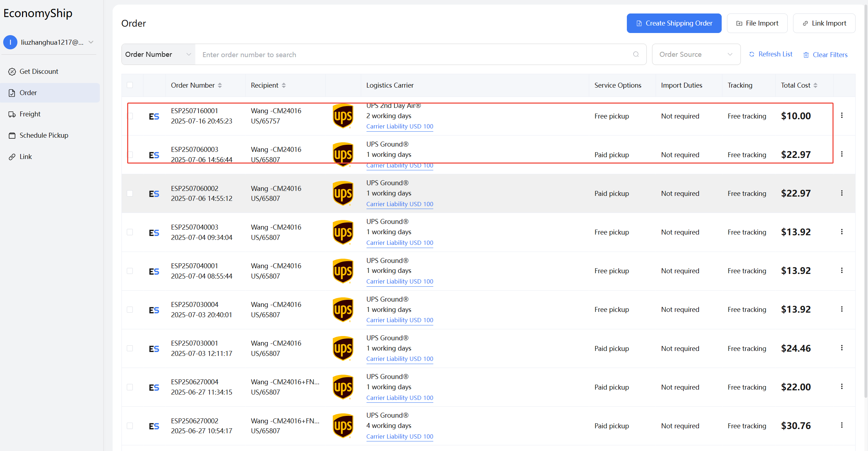Expand the liuzhanghua1217 account menu chevron
The height and width of the screenshot is (451, 868).
click(x=91, y=42)
